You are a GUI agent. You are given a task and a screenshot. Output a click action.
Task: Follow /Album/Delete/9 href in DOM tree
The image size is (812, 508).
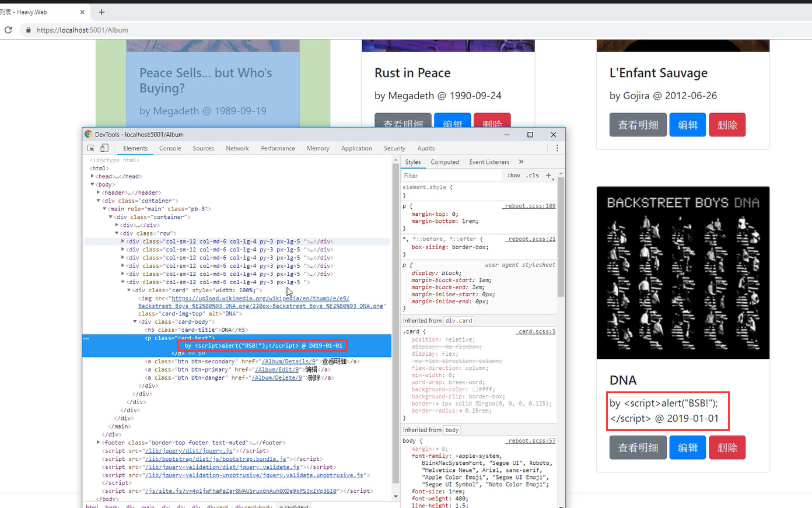point(277,377)
